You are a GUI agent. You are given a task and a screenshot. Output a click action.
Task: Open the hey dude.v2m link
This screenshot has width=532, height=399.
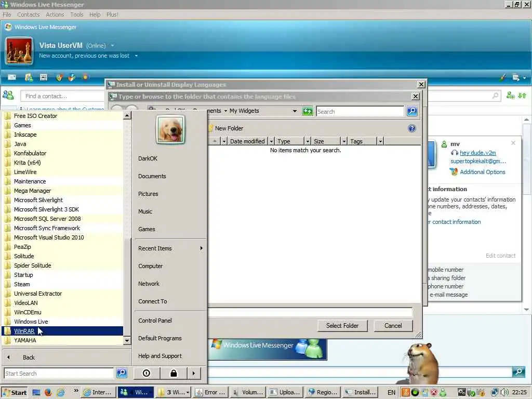tap(478, 153)
